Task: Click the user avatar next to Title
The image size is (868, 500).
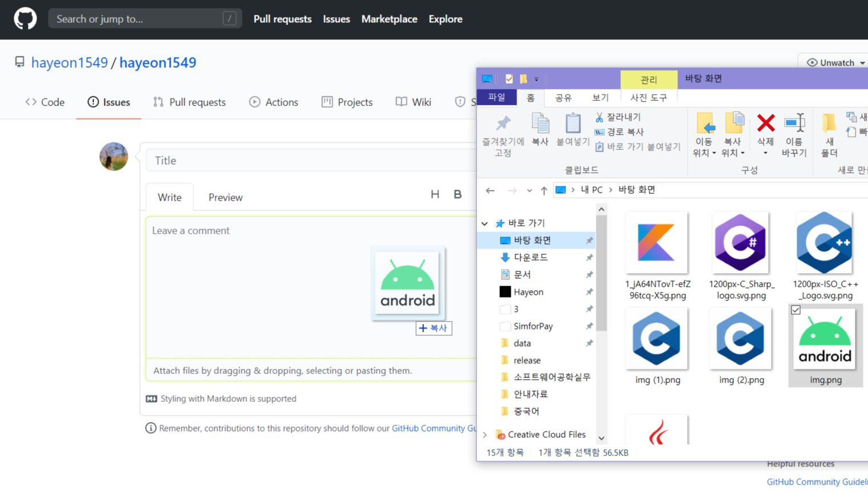Action: coord(114,157)
